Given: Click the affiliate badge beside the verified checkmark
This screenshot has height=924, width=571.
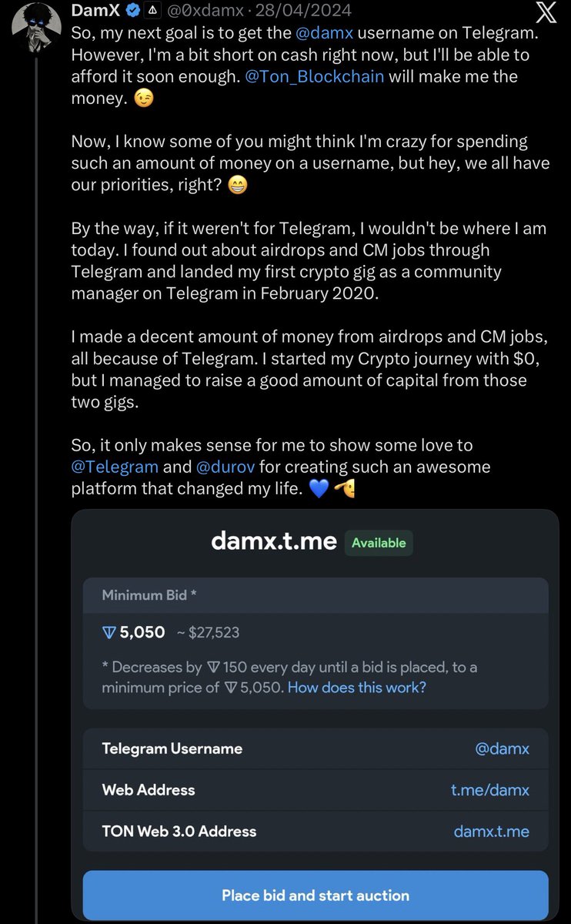Looking at the screenshot, I should (x=153, y=11).
